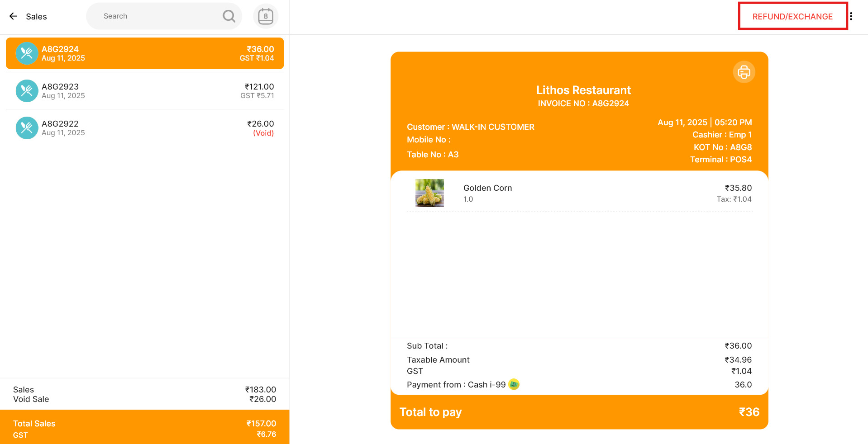Click restaurant icon of voided A8G2922

click(27, 128)
